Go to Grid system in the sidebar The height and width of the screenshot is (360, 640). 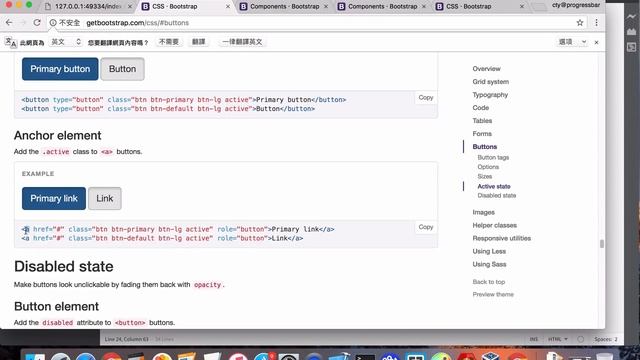(x=491, y=82)
